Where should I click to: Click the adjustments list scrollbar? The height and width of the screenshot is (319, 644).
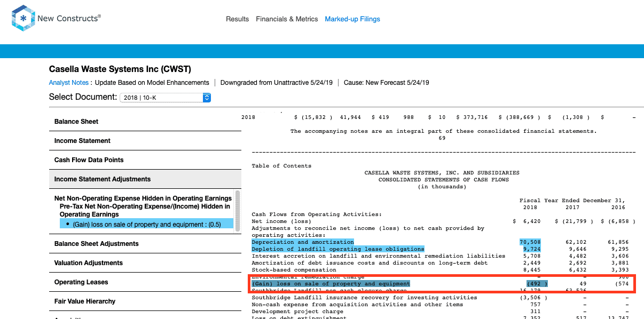click(x=238, y=211)
